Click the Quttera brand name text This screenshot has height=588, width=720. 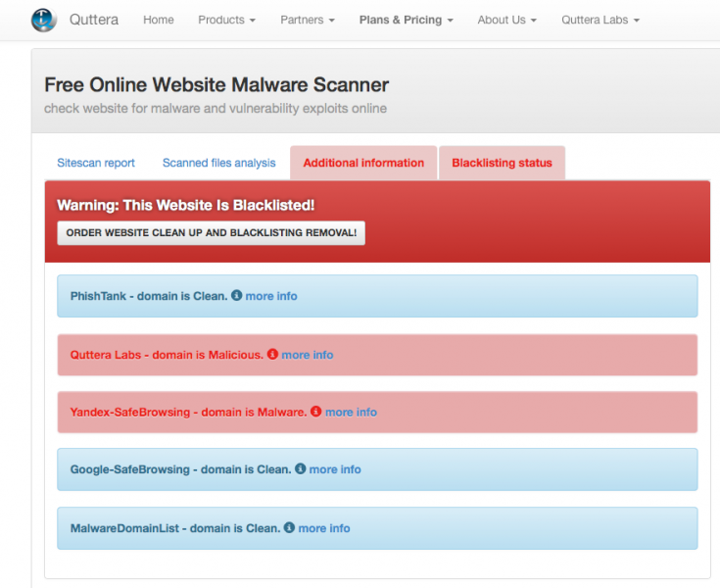[94, 20]
